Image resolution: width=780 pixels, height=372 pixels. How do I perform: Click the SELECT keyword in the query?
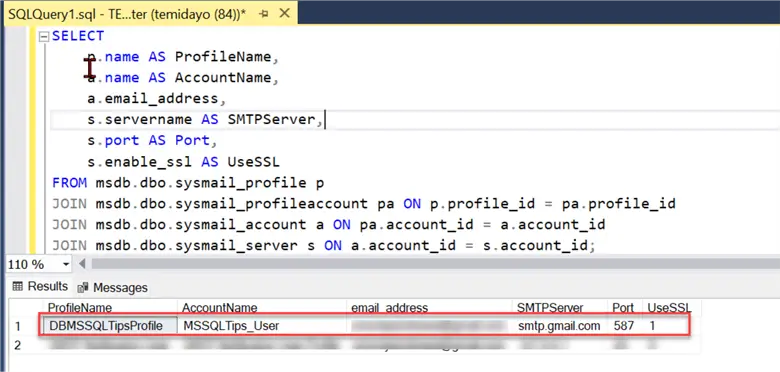pos(78,36)
